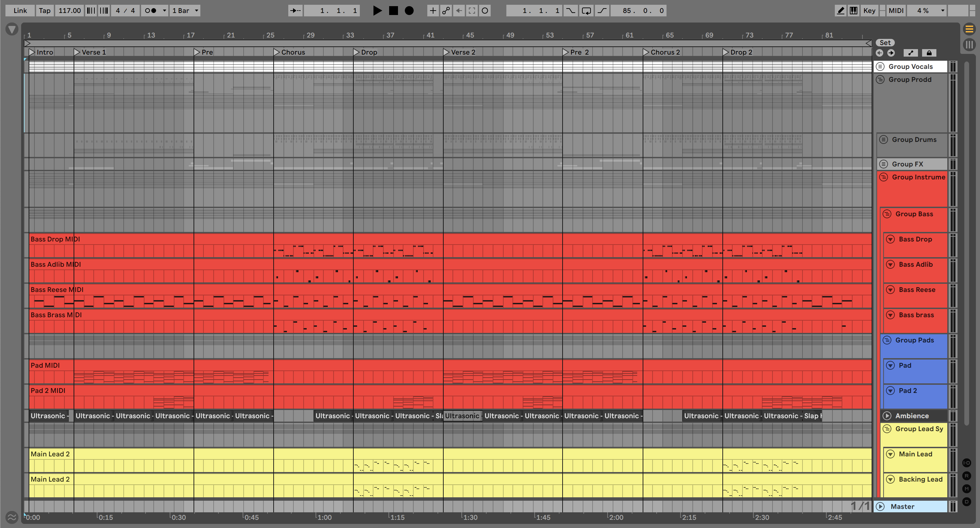Click the Set locator button

pos(885,43)
